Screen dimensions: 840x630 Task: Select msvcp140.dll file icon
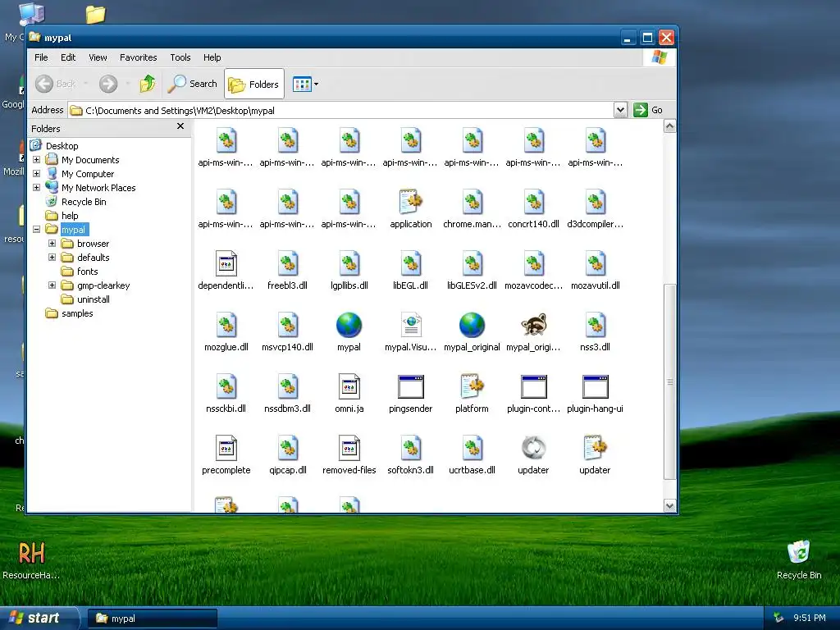[287, 325]
